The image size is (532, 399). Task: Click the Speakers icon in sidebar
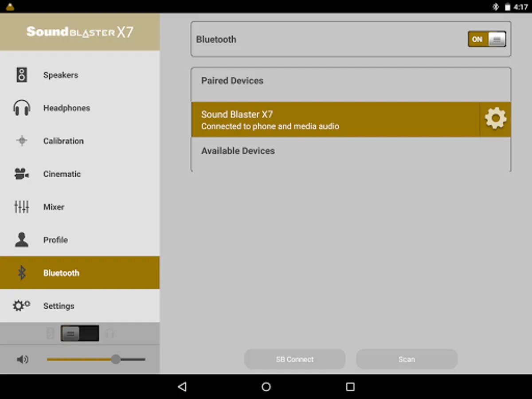coord(22,75)
